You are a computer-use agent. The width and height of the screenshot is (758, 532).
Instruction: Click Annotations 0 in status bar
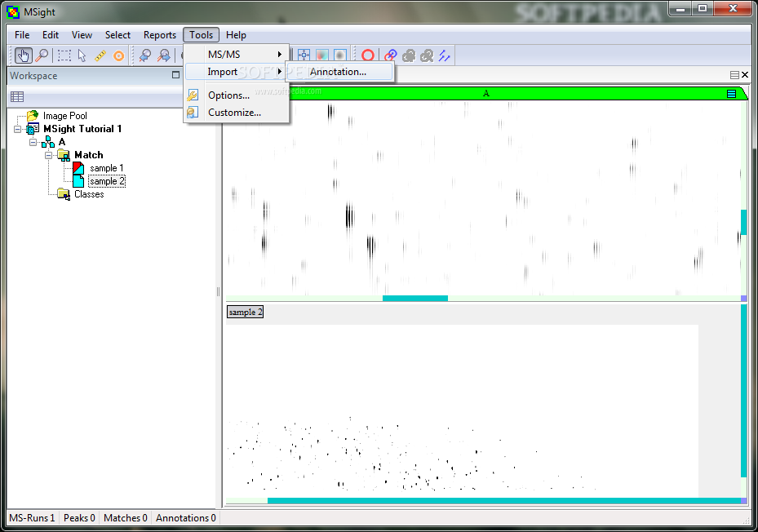[186, 518]
